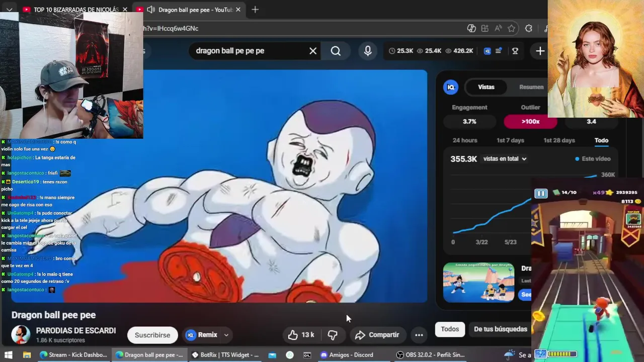Image resolution: width=644 pixels, height=362 pixels.
Task: Mute the Dragon ball pee pee tab audio
Action: 150,10
